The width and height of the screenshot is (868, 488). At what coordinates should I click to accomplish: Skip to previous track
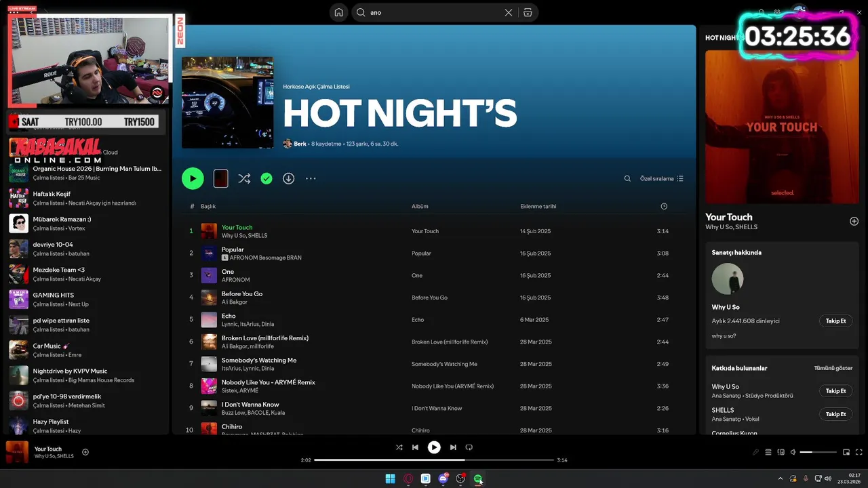[x=415, y=447]
